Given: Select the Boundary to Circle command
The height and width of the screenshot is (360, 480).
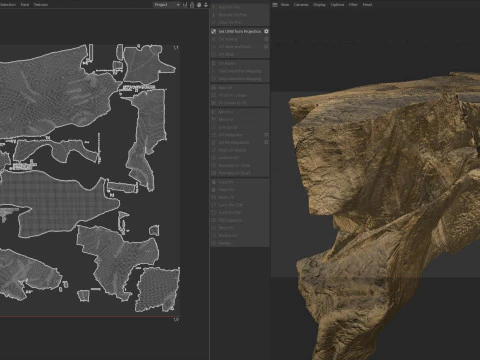Looking at the screenshot, I should coord(240,165).
